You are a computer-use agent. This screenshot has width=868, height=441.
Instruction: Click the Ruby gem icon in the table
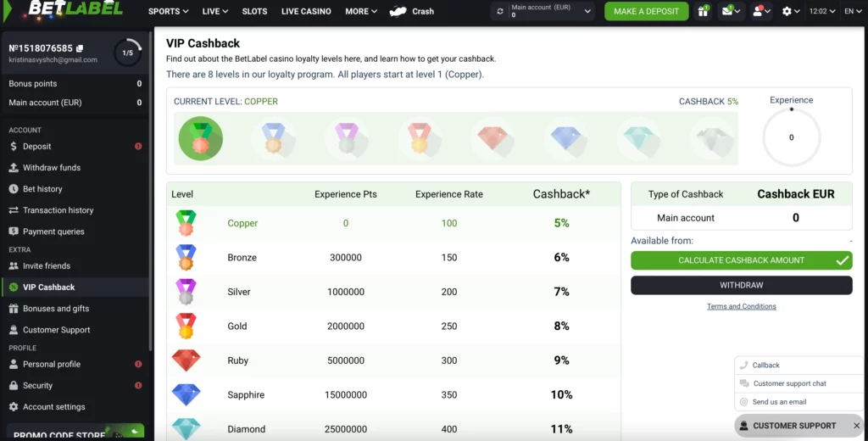click(186, 360)
